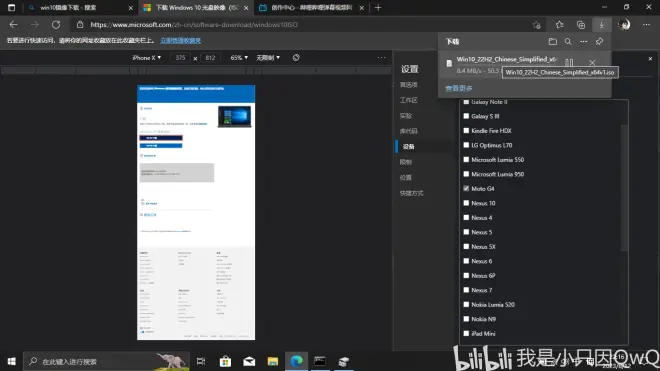The height and width of the screenshot is (371, 660).
Task: Open the browser favorites star icon
Action: (x=559, y=25)
